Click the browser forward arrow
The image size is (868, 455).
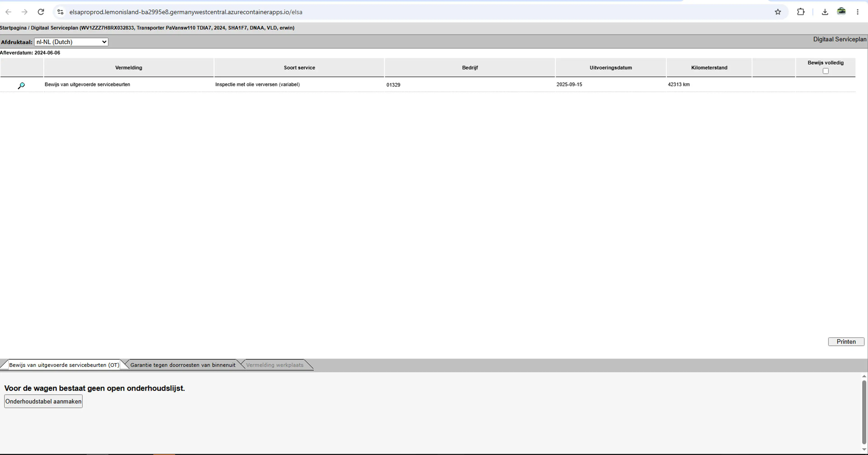tap(24, 12)
